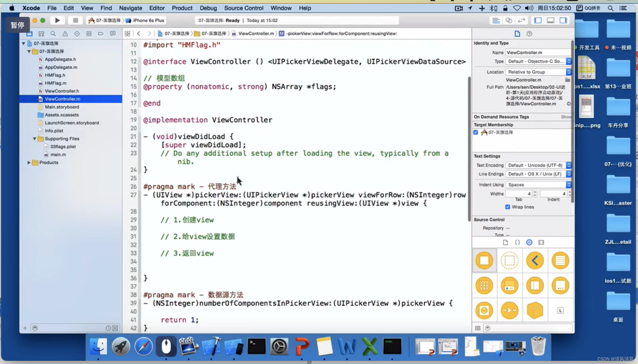Viewport: 638px width, 364px height.
Task: Click the Indent width stepper
Action: click(x=570, y=194)
